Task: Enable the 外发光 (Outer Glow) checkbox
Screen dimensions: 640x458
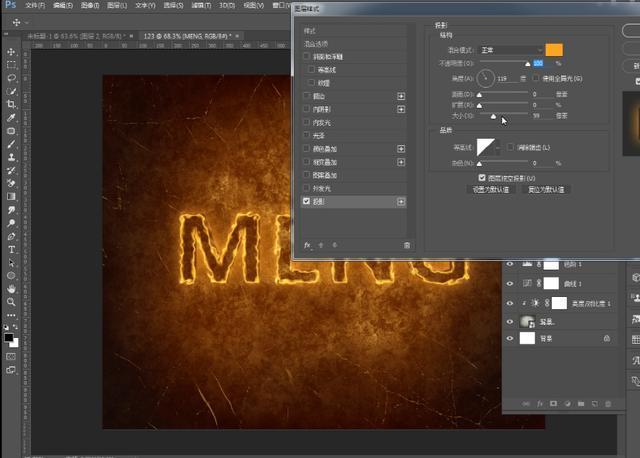Action: [x=307, y=188]
